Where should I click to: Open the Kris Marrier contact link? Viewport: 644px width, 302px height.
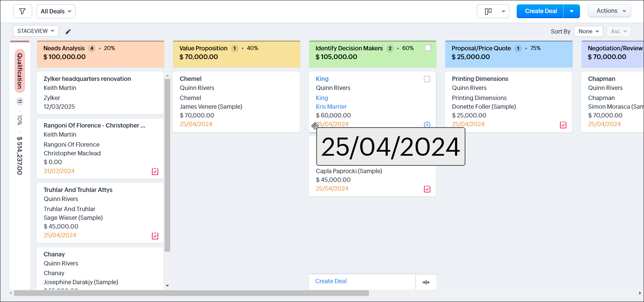pos(331,106)
